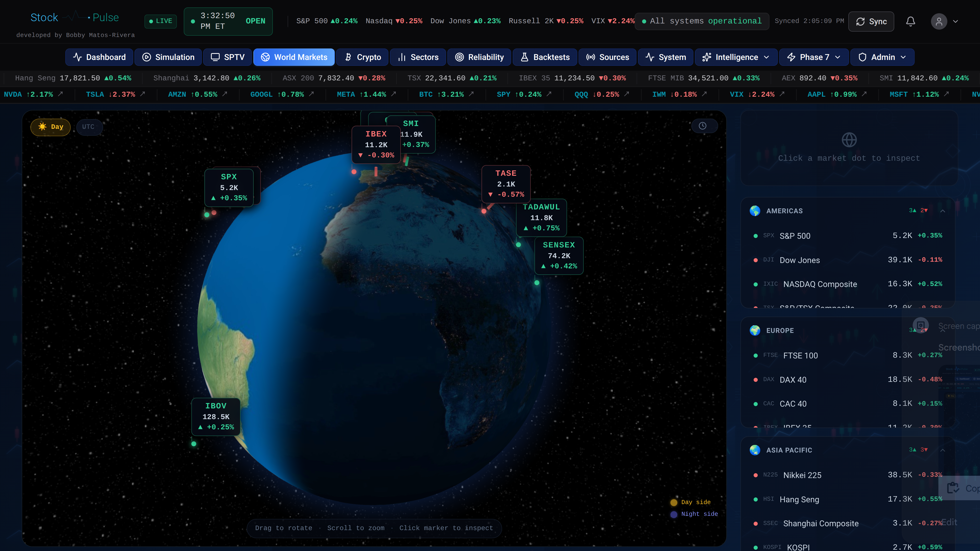This screenshot has width=980, height=551.
Task: Open BTC ticker arrow link
Action: [x=471, y=94]
